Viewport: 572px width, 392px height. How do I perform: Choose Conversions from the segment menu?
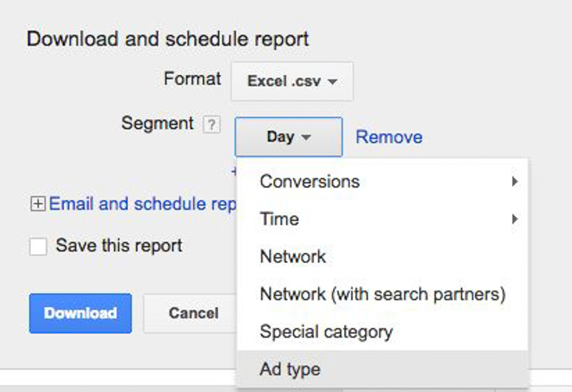[x=310, y=182]
